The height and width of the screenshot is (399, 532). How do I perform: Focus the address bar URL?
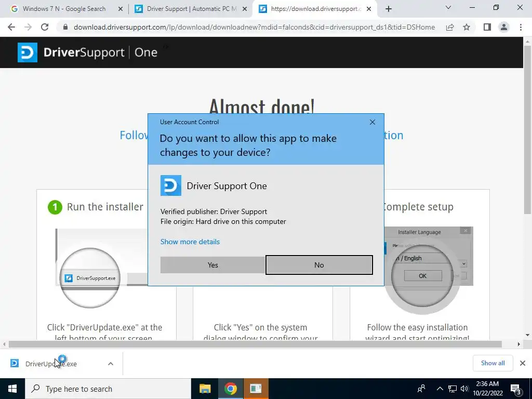tap(254, 27)
